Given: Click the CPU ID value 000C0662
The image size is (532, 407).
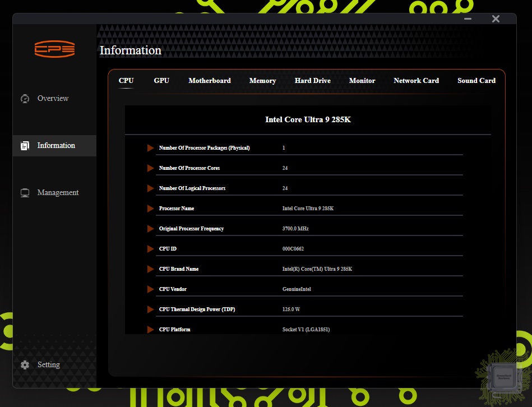Looking at the screenshot, I should point(293,249).
